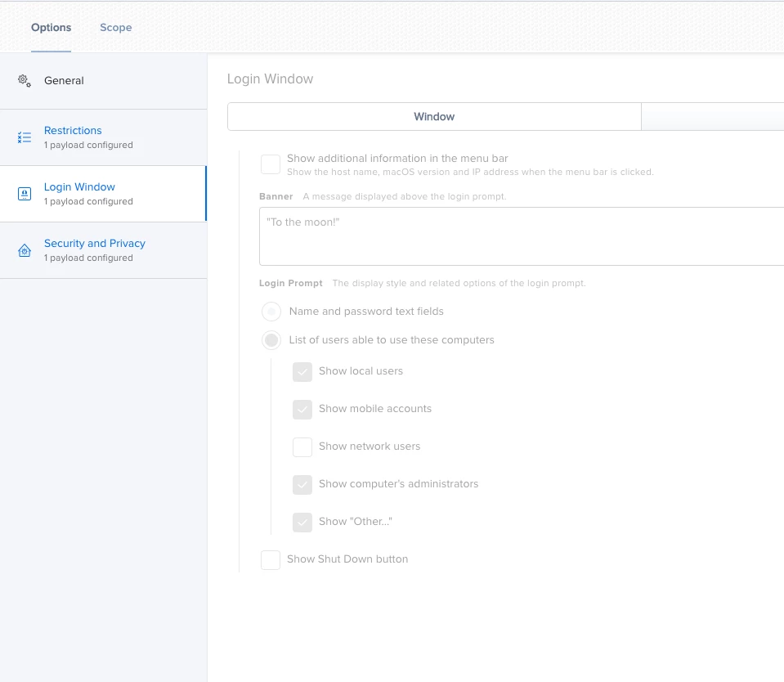Switch to the Options tab
The image size is (784, 682).
click(x=51, y=28)
